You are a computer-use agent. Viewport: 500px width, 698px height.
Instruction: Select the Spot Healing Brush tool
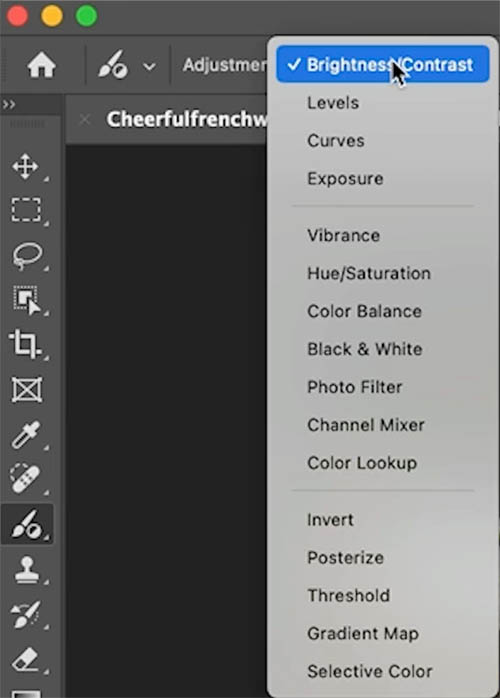tap(25, 479)
